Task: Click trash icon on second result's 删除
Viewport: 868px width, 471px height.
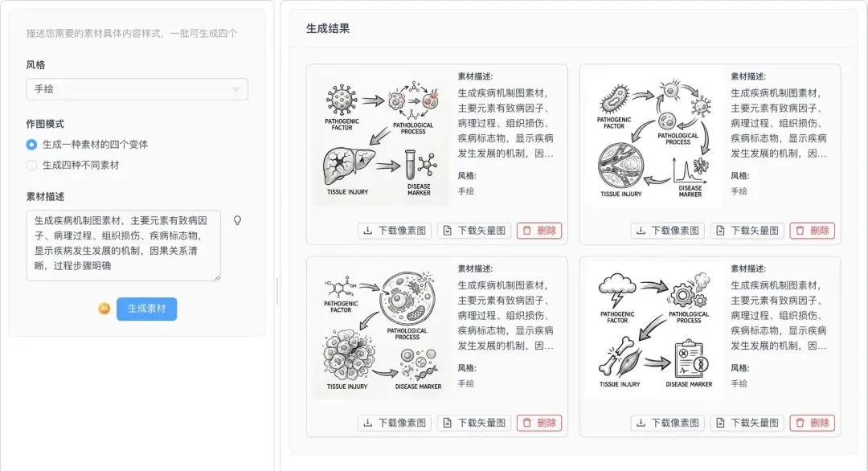Action: (x=800, y=230)
